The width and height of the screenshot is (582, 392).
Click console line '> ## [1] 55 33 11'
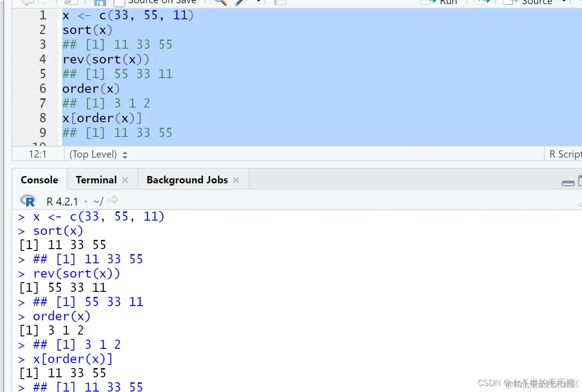[x=80, y=302]
